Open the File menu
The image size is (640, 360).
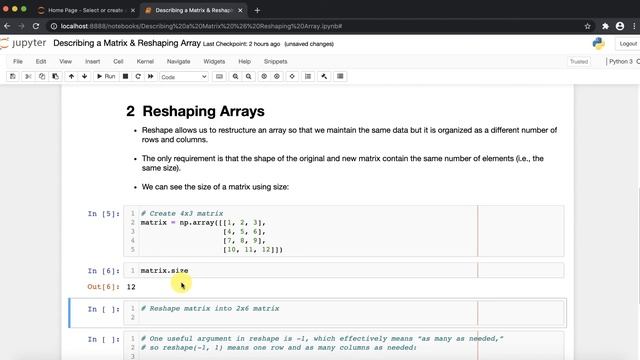pos(18,62)
